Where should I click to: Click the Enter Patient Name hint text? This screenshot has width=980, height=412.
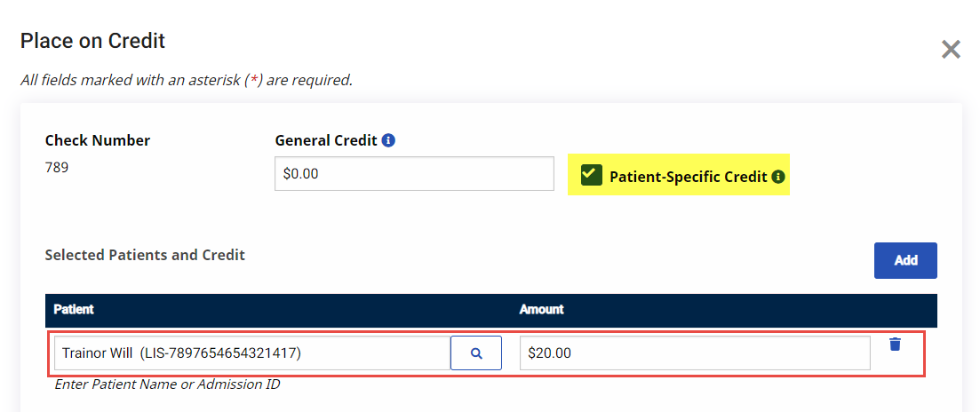tap(168, 384)
